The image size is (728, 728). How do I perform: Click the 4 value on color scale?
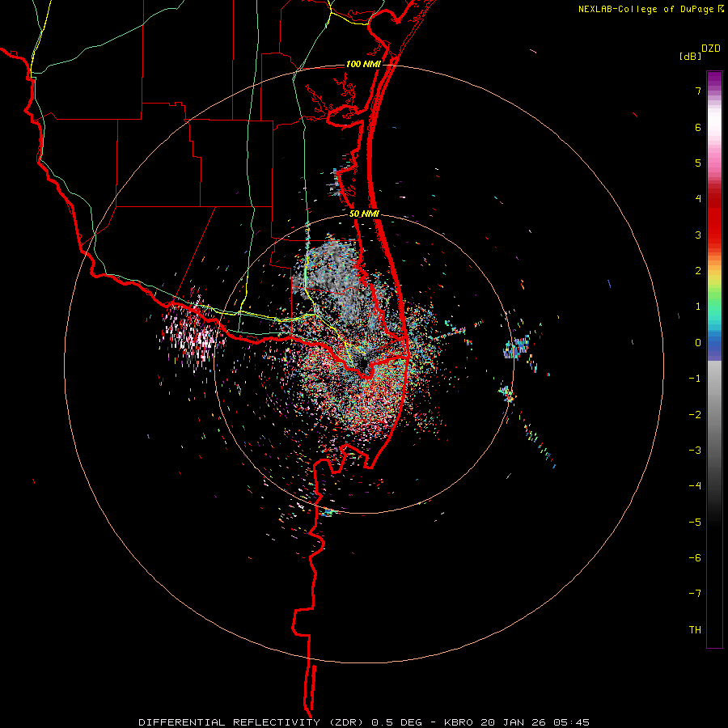[698, 199]
